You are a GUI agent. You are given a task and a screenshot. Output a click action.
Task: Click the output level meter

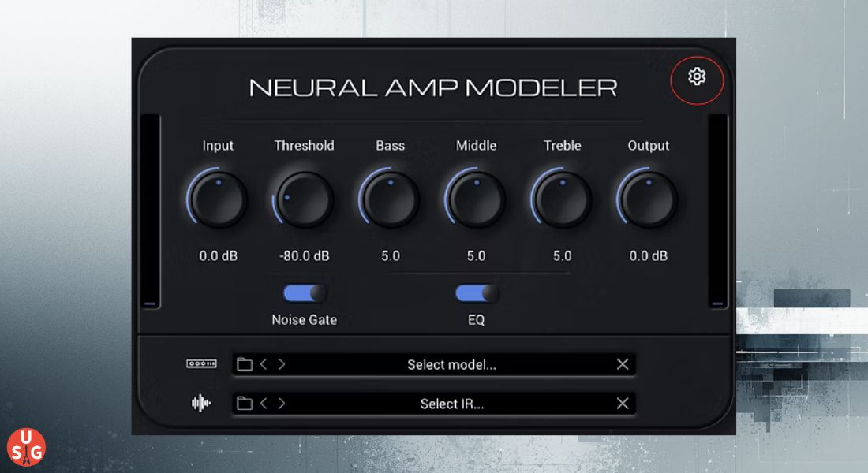point(717,211)
